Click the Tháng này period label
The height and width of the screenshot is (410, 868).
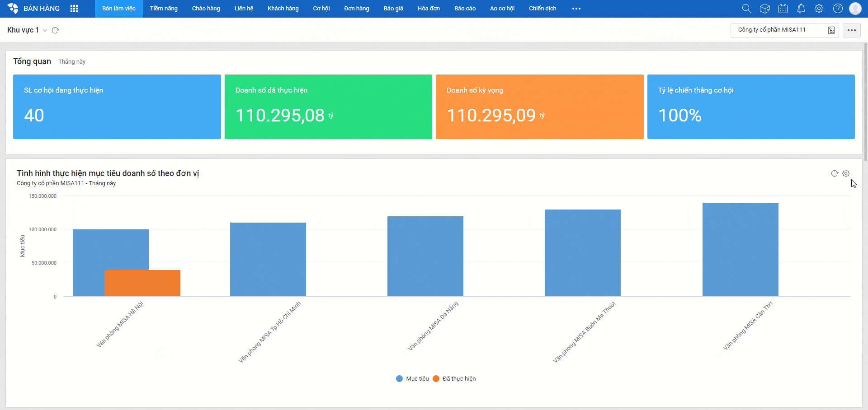[x=72, y=62]
